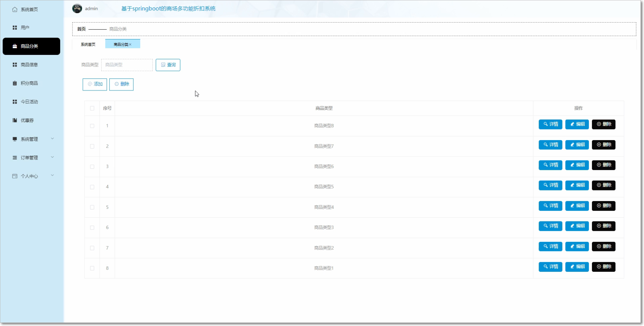Screen dimensions: 644x326
Task: Close the 商品分类 tab
Action: pos(130,44)
